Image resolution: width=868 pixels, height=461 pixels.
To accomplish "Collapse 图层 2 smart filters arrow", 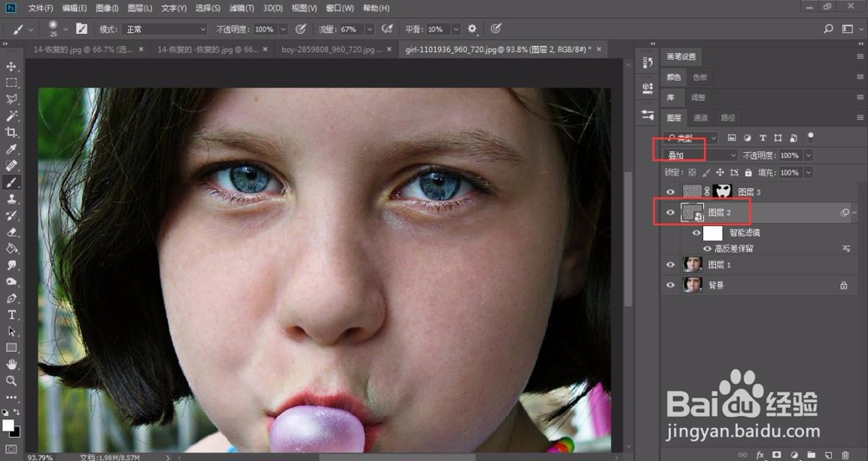I will pos(855,213).
